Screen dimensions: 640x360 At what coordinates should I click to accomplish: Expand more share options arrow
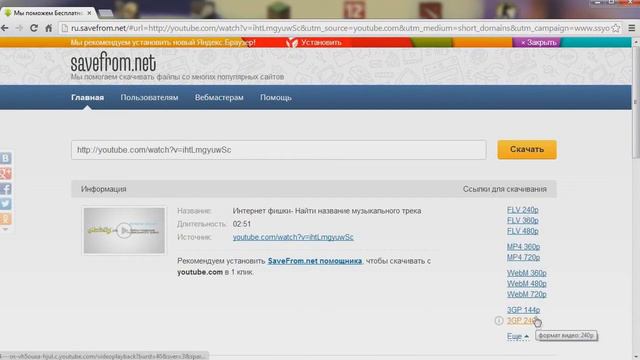pos(5,229)
